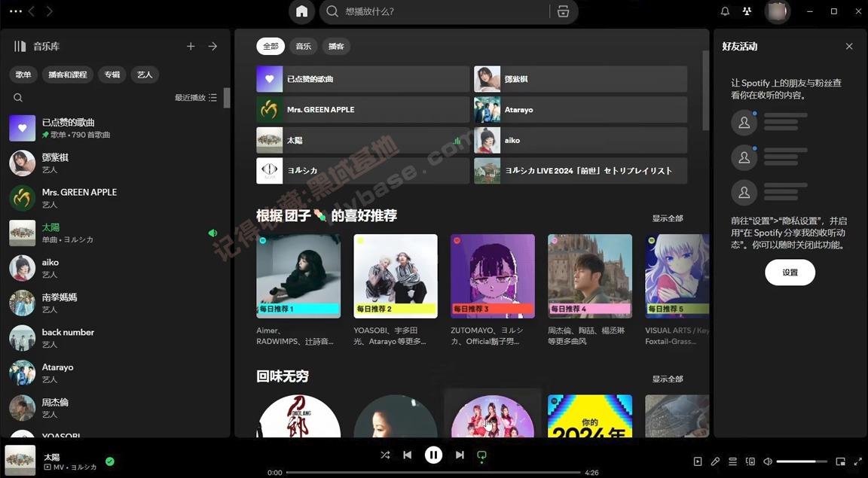Open notifications bell icon

click(724, 11)
